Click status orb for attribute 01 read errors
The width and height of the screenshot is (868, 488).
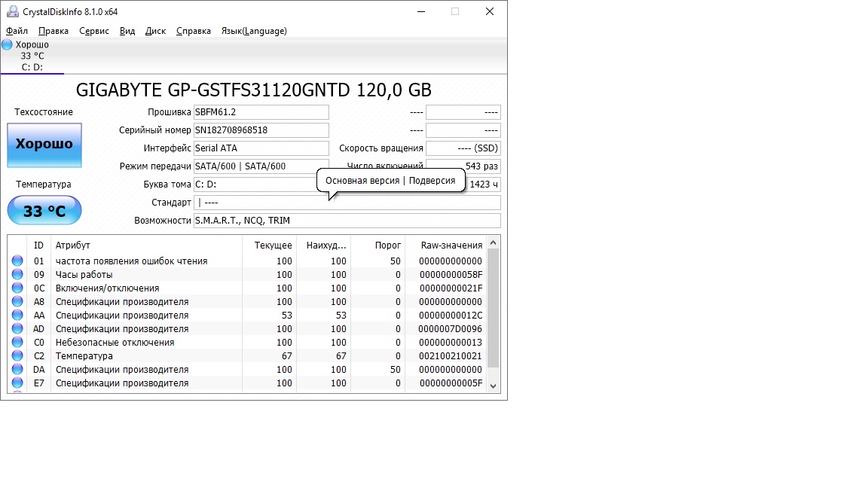click(x=17, y=261)
